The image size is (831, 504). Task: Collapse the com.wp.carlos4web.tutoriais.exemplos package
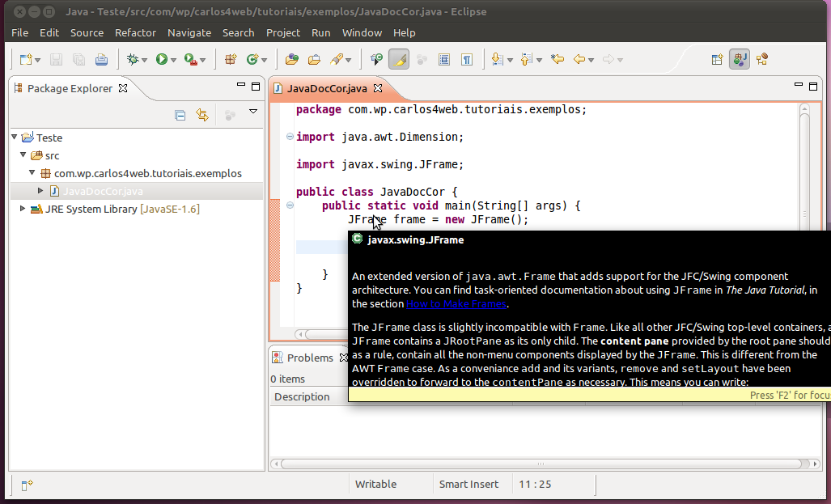[32, 173]
